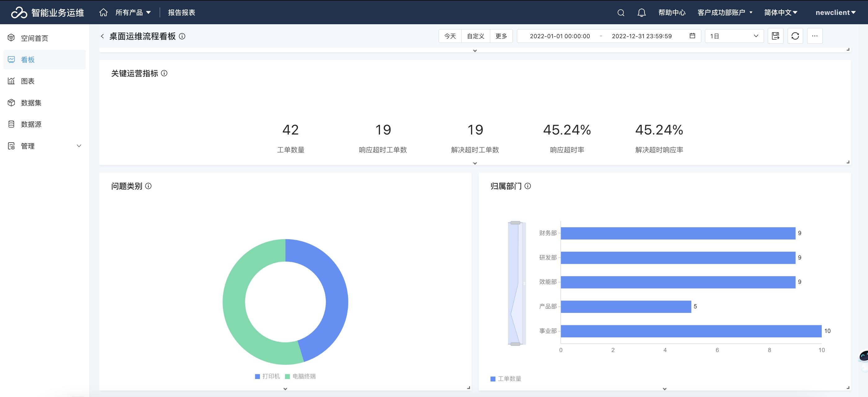The height and width of the screenshot is (397, 868).
Task: Click the cloud logo in header
Action: [x=19, y=12]
